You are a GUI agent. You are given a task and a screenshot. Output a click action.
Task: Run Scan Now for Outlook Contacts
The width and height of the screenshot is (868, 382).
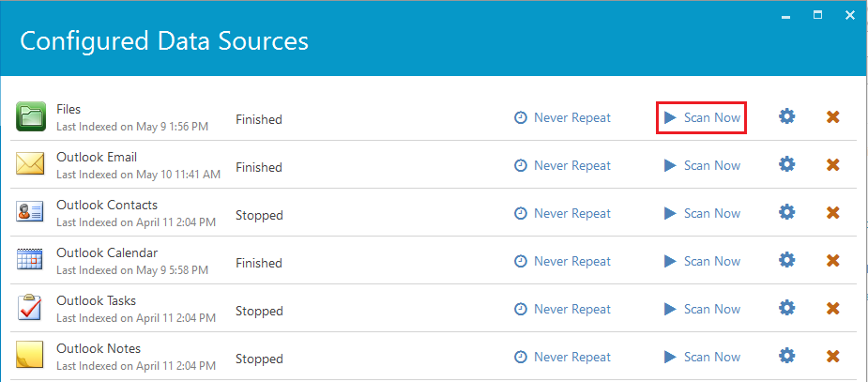(x=702, y=213)
